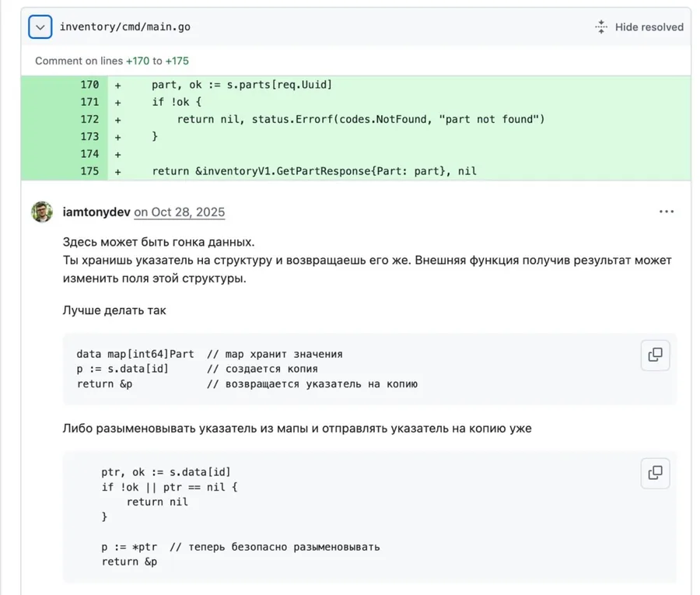Click the snippet line "p := s.data[id]"
The image size is (700, 595).
pos(122,369)
